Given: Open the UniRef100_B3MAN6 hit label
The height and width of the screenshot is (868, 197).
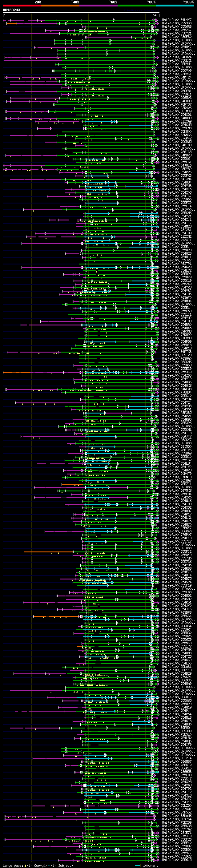Looking at the screenshot, I should coord(177,816).
